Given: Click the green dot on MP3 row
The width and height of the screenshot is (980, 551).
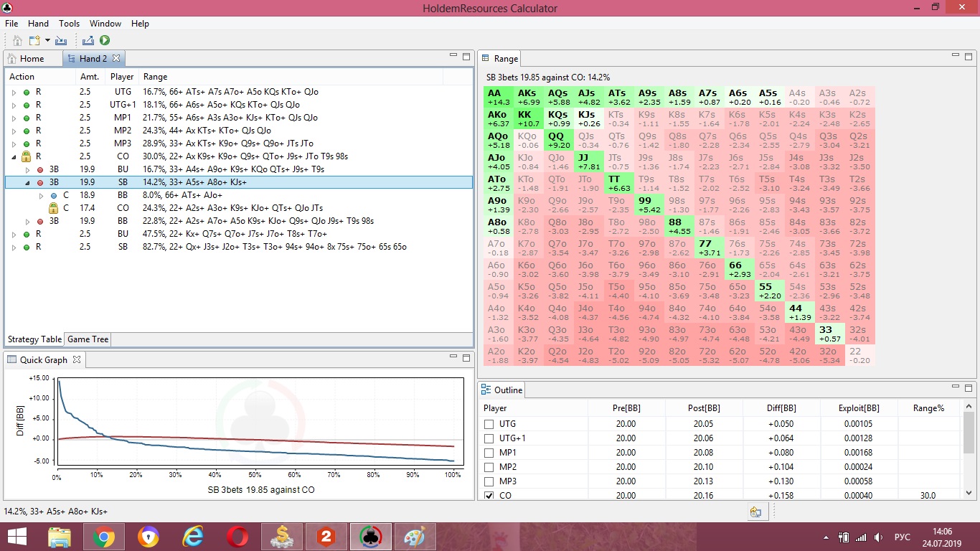Looking at the screenshot, I should point(27,143).
